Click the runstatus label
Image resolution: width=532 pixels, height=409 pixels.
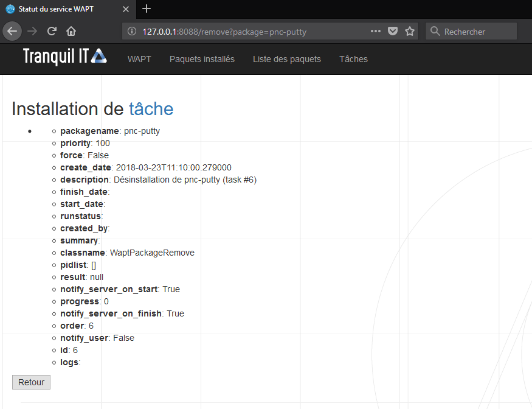point(81,217)
